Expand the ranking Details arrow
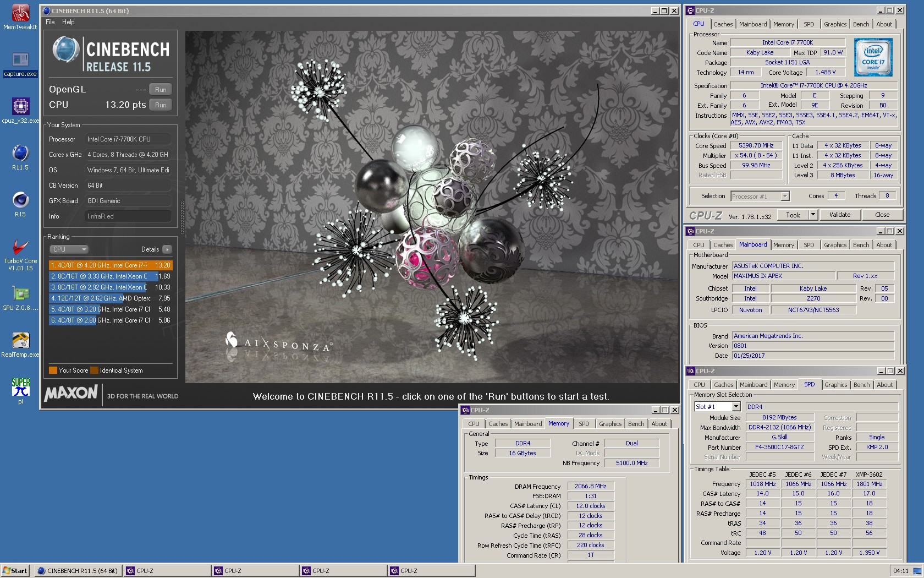 (167, 249)
